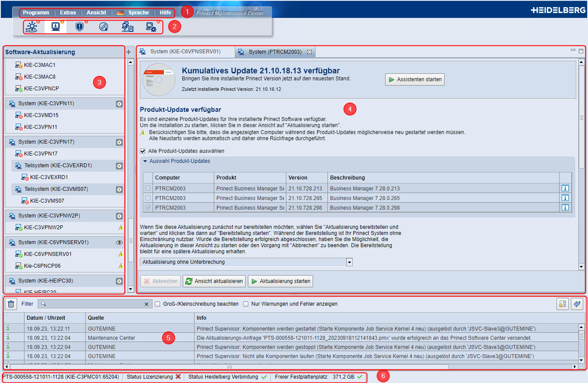This screenshot has height=383, width=588.
Task: Open the Sprache menu
Action: [139, 13]
